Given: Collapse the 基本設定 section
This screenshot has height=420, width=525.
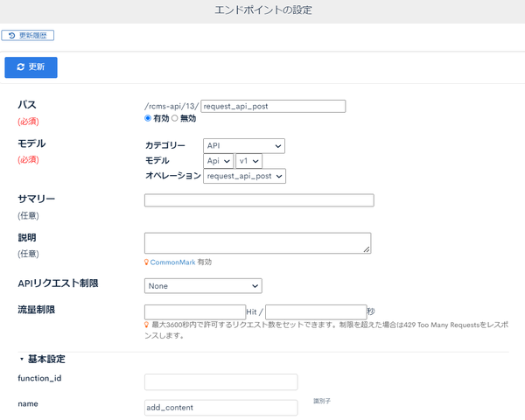Looking at the screenshot, I should (x=42, y=359).
